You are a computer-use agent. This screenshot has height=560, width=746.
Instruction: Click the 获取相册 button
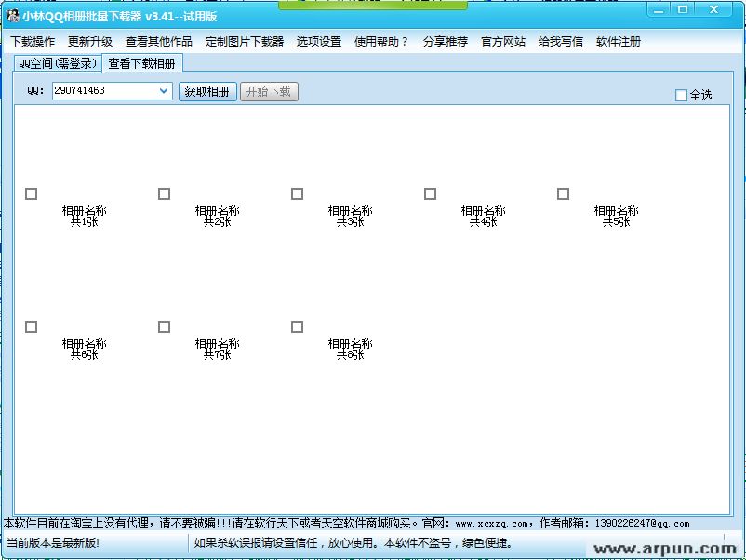207,91
